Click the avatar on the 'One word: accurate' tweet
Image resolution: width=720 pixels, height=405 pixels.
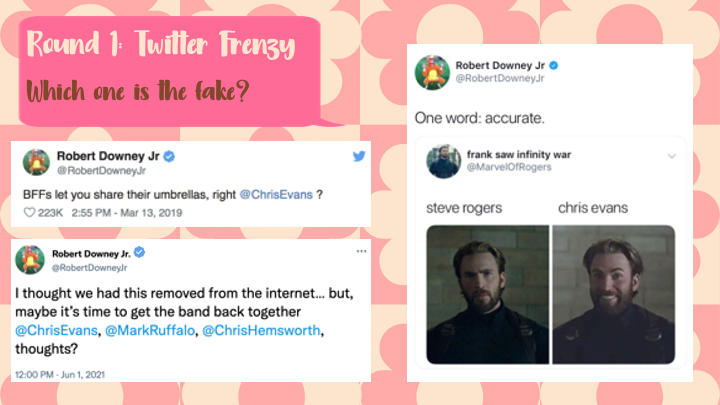coord(432,73)
